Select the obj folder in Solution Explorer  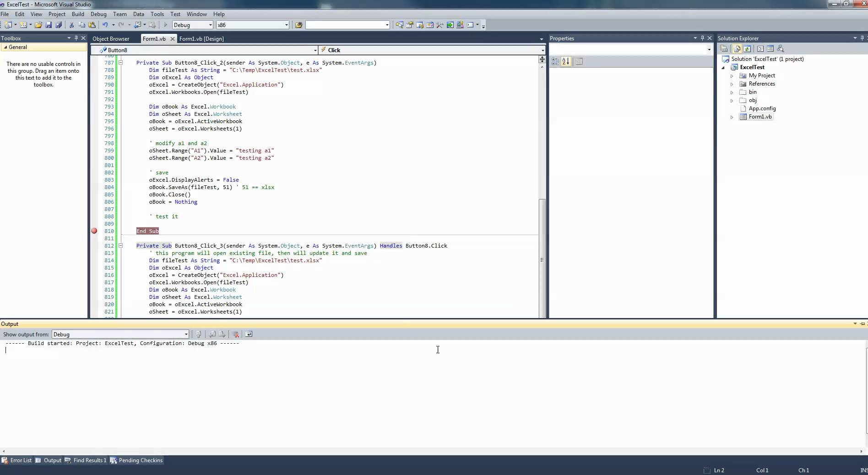coord(753,100)
